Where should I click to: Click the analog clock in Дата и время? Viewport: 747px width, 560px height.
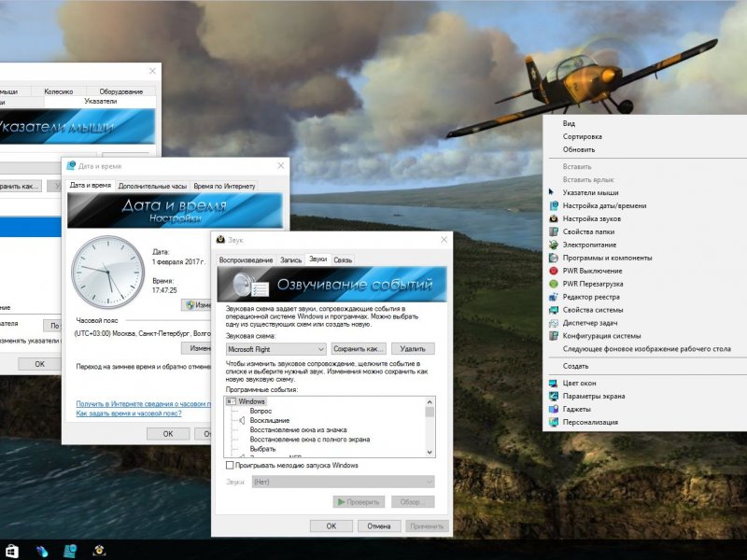(108, 273)
